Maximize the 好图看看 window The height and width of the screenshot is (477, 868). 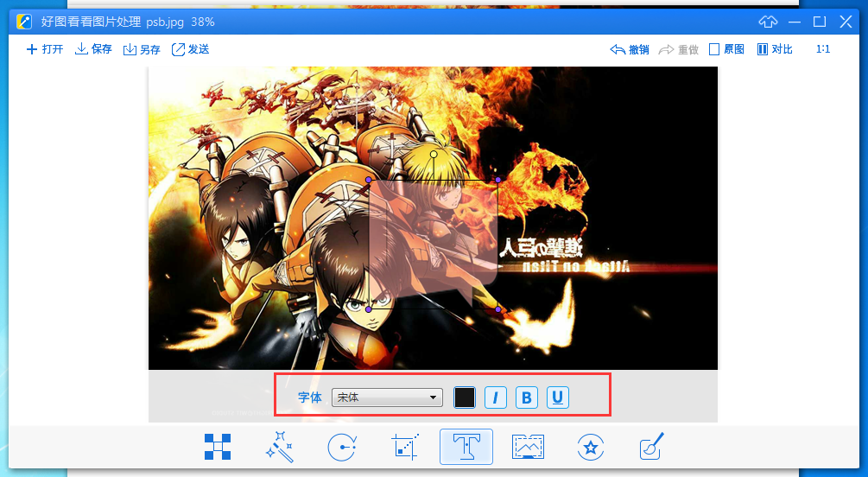(820, 22)
